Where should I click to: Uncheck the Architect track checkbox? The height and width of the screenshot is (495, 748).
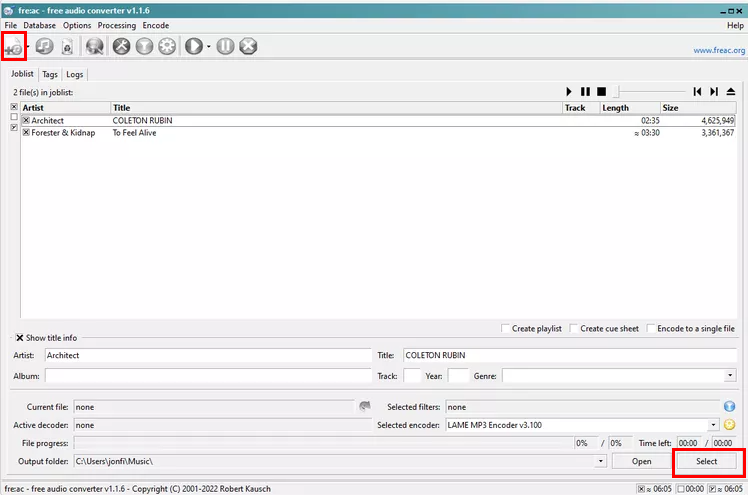click(26, 121)
